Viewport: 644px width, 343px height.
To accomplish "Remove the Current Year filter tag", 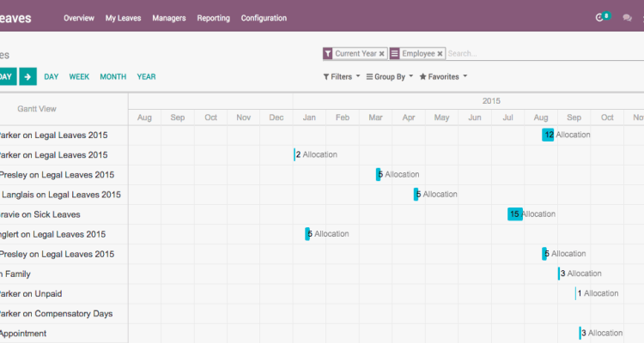I will point(381,54).
